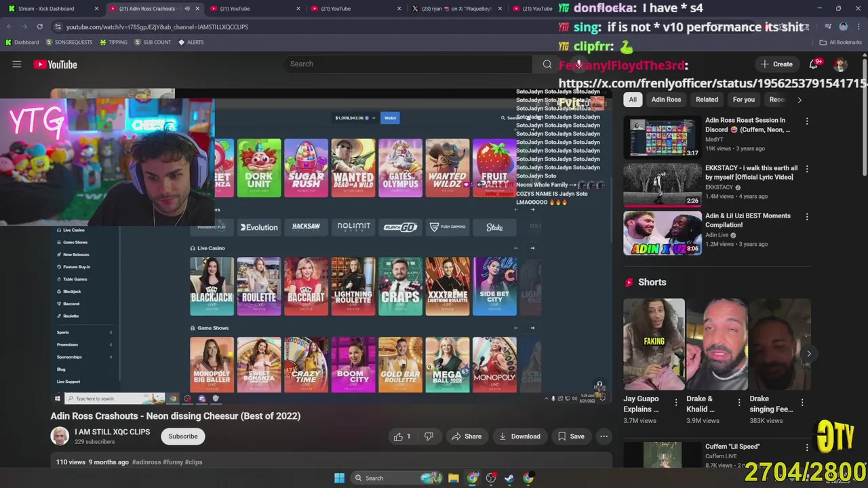Open Cuffem Lil Speed video thumbnail
Screen dimensions: 868x488
point(662,455)
